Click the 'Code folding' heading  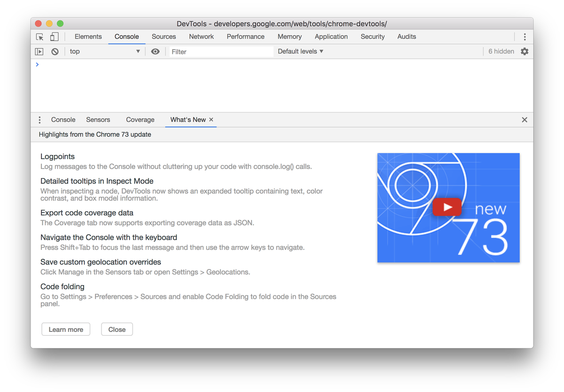click(x=63, y=286)
